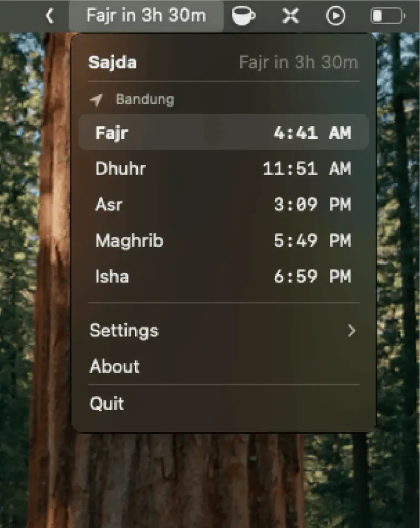Screen dimensions: 420x528
Task: Open the Bandung location entry
Action: 144,99
